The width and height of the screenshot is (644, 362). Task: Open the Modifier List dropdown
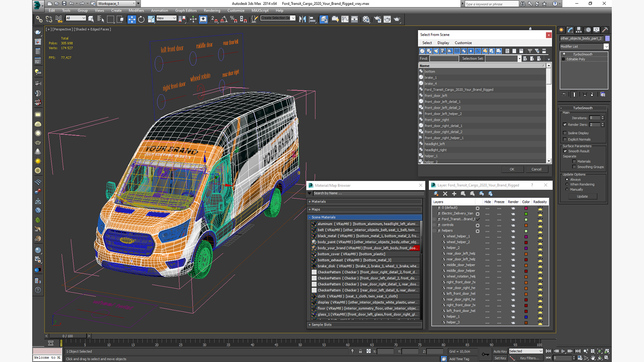coord(606,47)
